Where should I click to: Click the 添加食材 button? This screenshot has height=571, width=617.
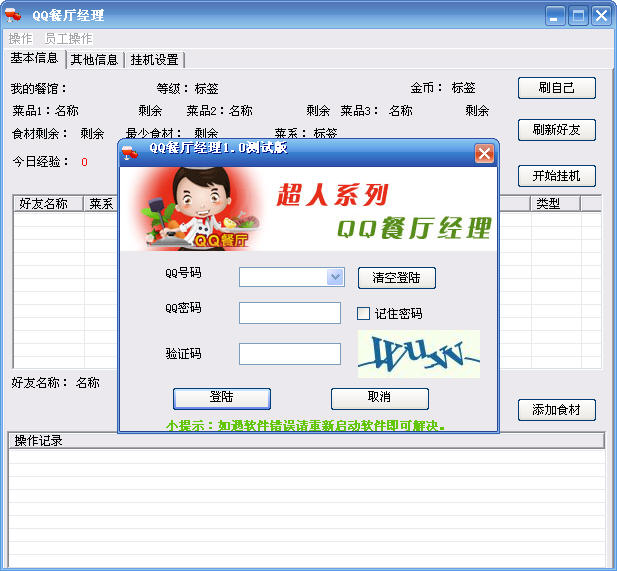tap(556, 410)
